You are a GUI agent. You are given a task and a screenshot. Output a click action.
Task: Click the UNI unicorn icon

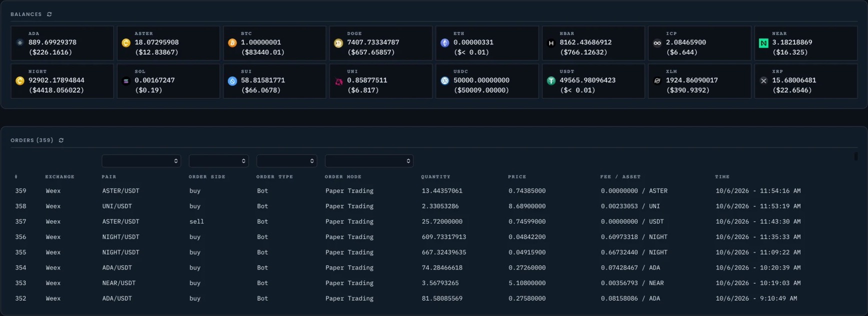[338, 81]
